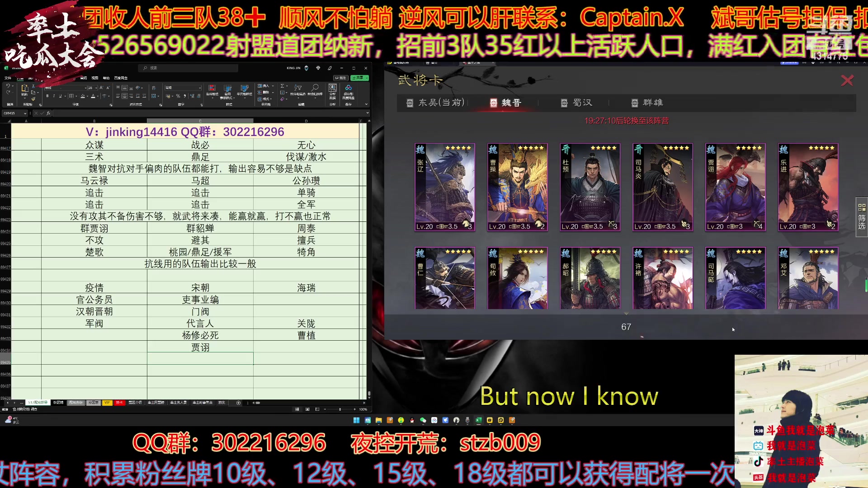Toggle Bold in the Excel ribbon

coord(47,96)
